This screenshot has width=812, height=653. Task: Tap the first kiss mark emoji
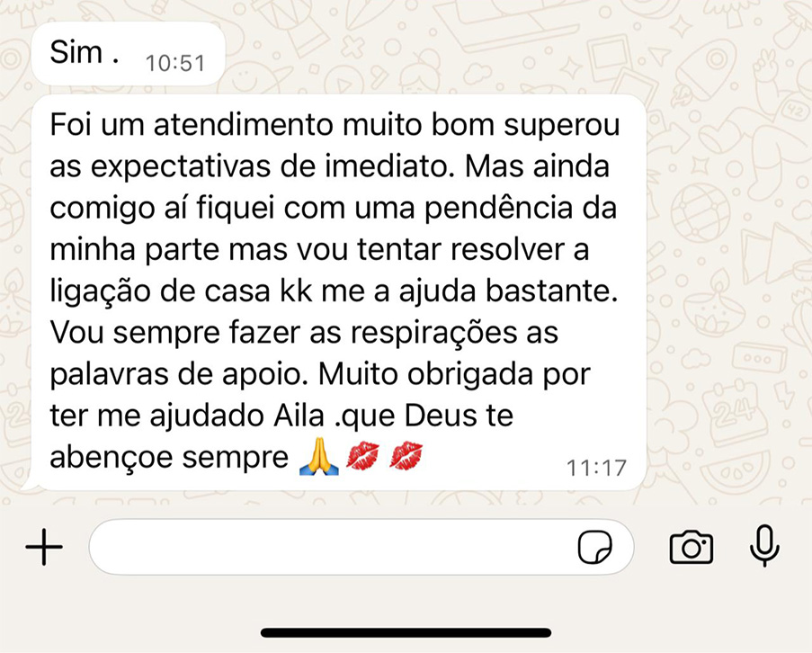(362, 457)
